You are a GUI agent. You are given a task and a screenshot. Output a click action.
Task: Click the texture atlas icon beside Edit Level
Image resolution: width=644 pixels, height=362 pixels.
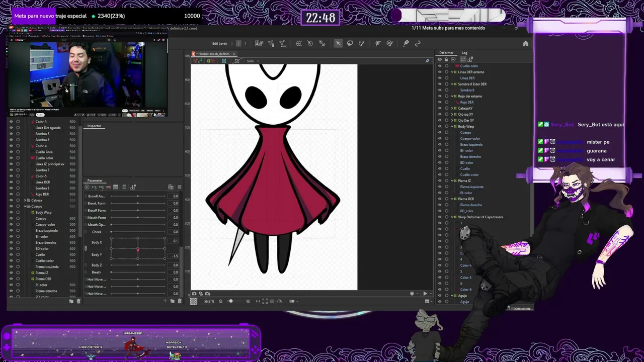259,44
